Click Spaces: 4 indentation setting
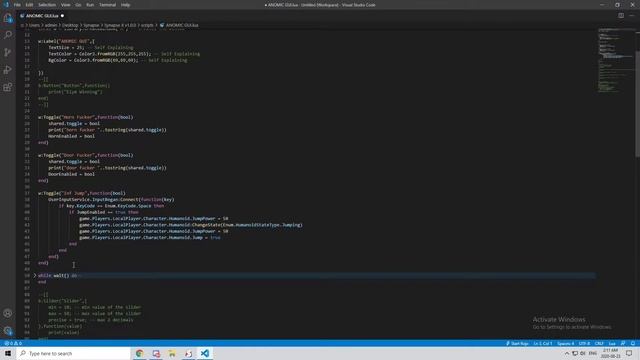640x360 pixels. 566,343
